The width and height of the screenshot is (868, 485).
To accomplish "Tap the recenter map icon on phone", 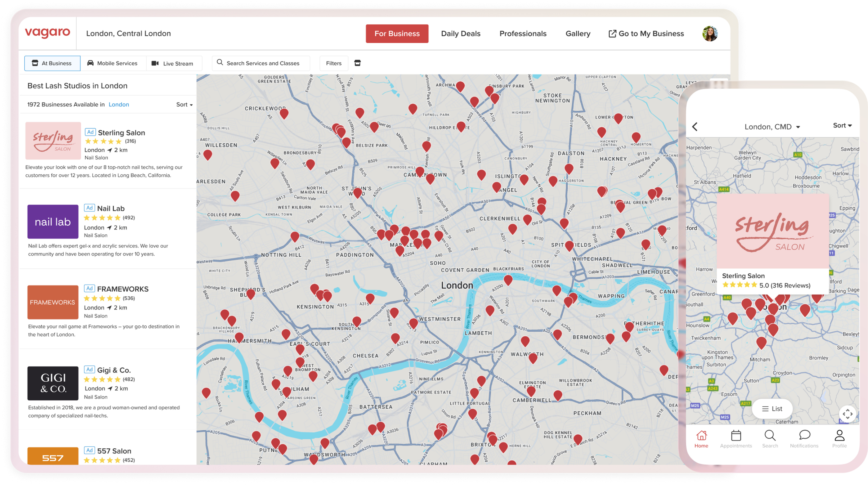I will tap(847, 414).
